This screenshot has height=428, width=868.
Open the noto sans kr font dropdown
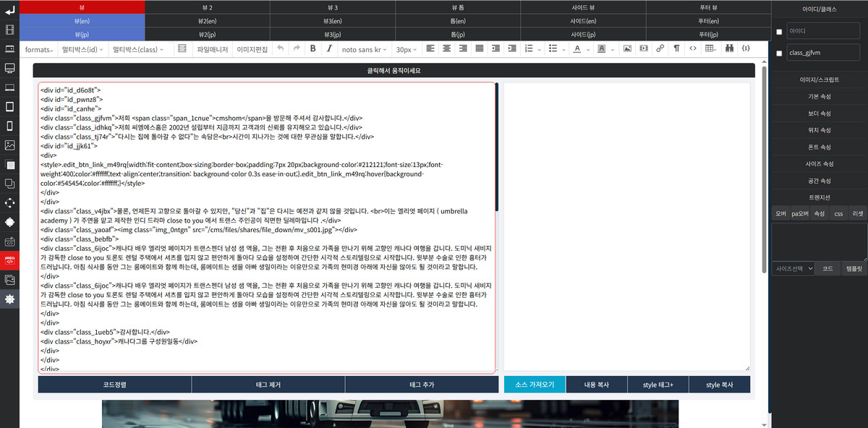[x=365, y=49]
